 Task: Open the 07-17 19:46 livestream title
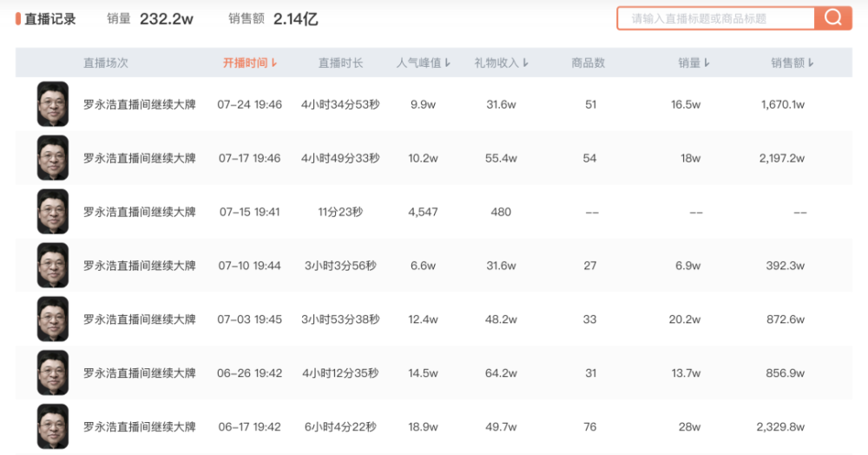pyautogui.click(x=140, y=158)
